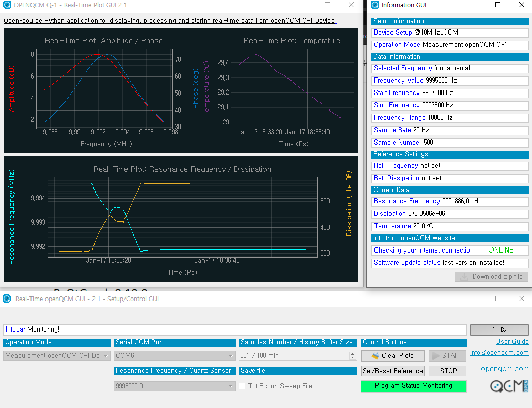Click the Control Buttons header label
Screen dimensions: 532x408
pyautogui.click(x=414, y=342)
